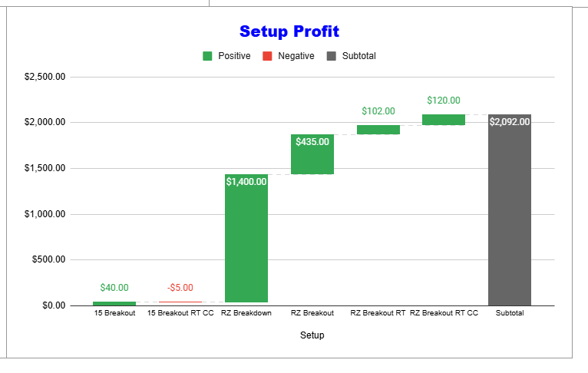Click the Negative legend label

(x=296, y=56)
